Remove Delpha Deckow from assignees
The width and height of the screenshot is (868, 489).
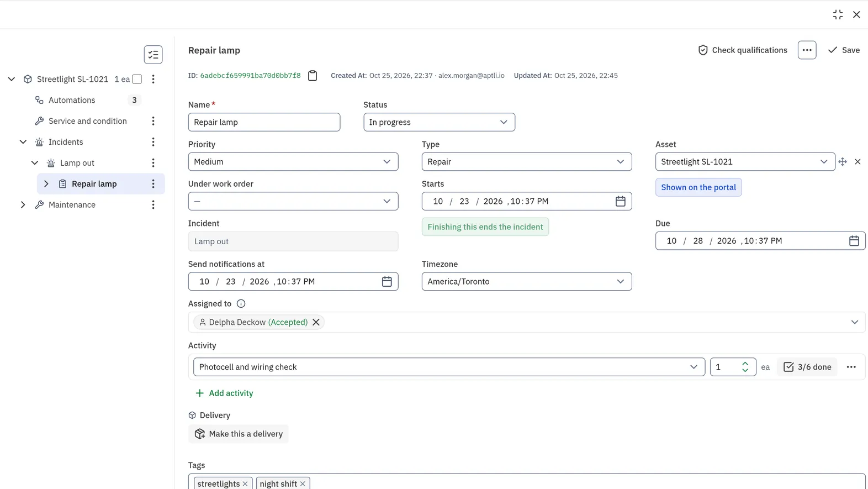point(316,322)
